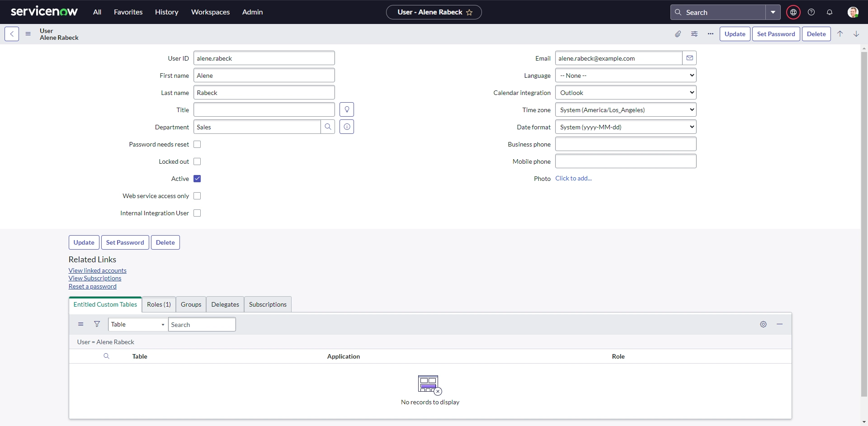Enable Password needs reset checkbox
Viewport: 868px width, 426px height.
pos(197,144)
